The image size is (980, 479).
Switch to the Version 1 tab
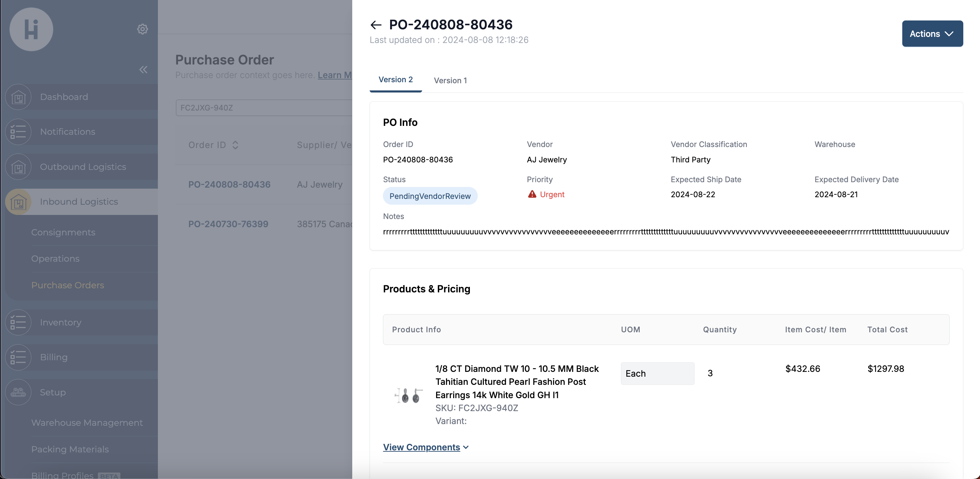click(x=450, y=80)
